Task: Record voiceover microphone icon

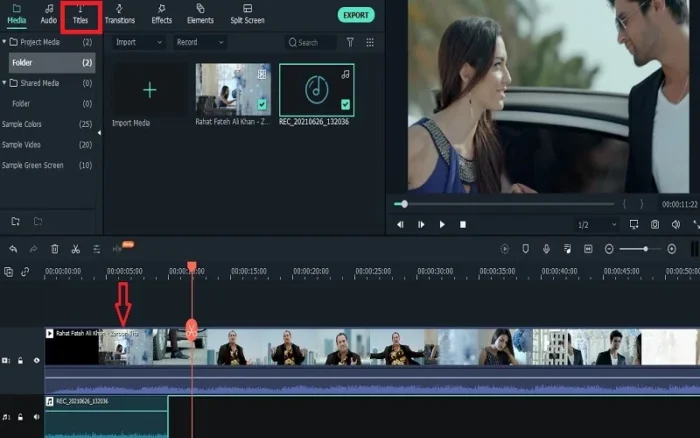Action: [x=546, y=249]
